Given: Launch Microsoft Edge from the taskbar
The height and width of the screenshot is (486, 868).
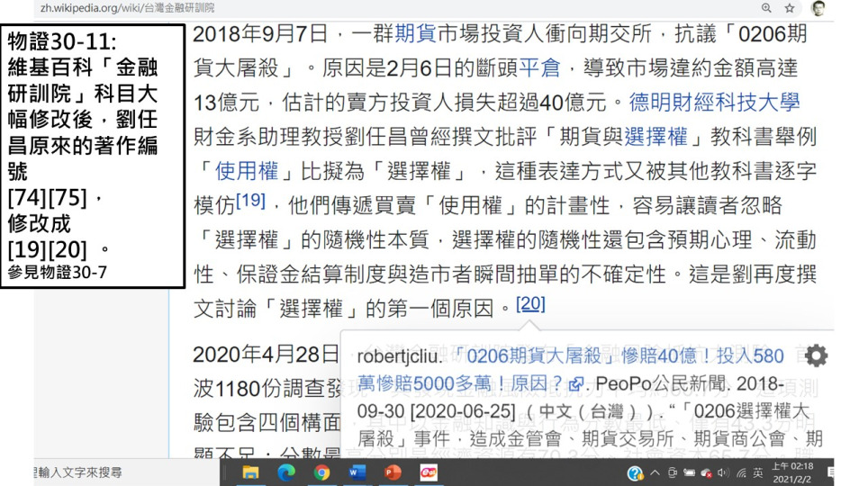Looking at the screenshot, I should 286,472.
